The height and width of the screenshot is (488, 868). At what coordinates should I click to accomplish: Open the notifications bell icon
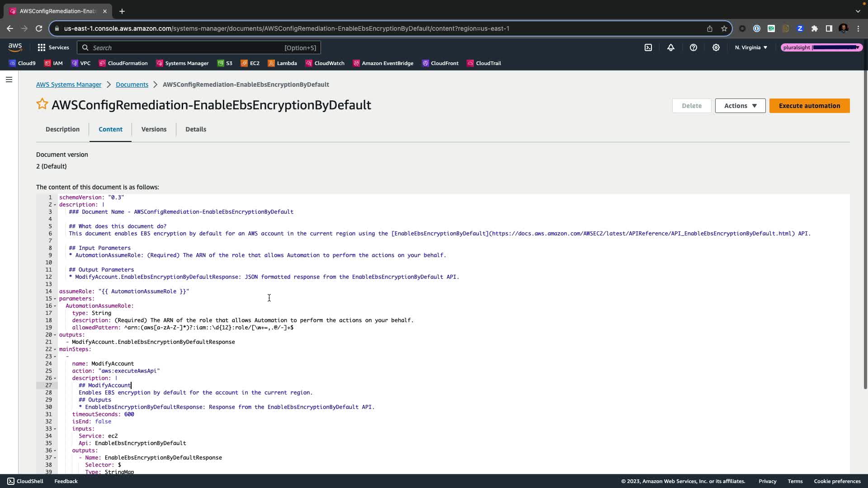[x=671, y=47]
